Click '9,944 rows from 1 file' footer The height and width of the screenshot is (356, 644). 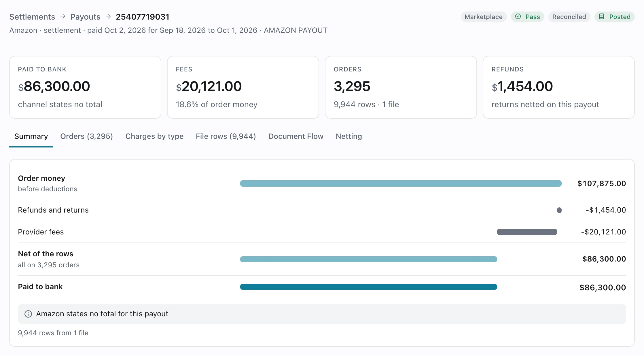click(53, 333)
